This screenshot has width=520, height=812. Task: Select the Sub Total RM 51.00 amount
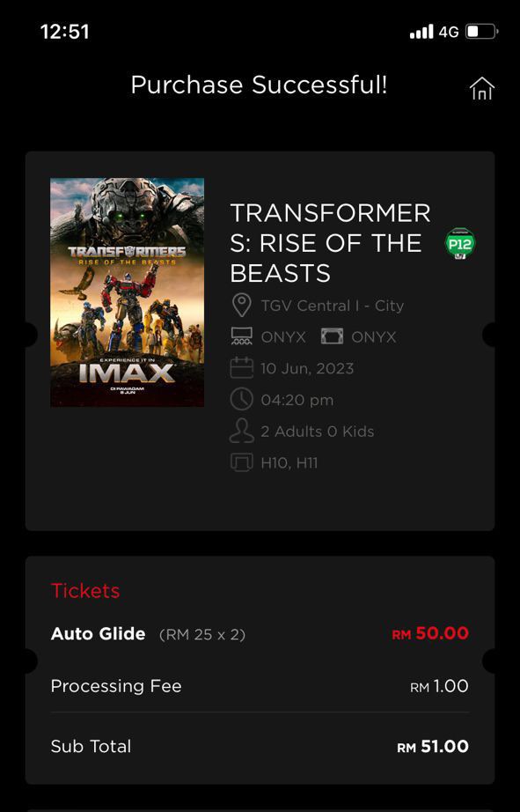(432, 746)
